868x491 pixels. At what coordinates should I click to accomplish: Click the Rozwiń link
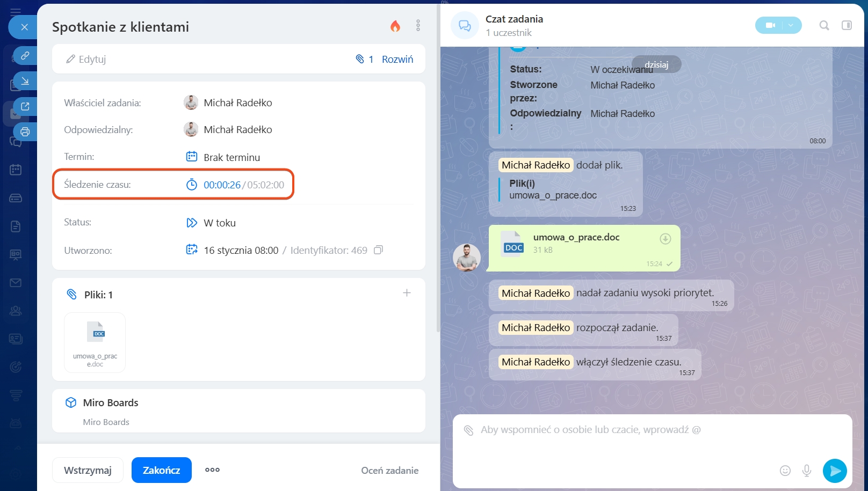397,59
